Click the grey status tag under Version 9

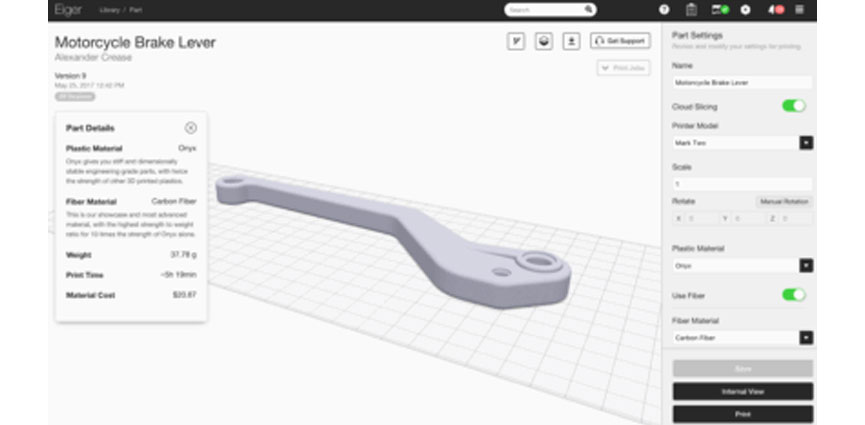pyautogui.click(x=74, y=97)
